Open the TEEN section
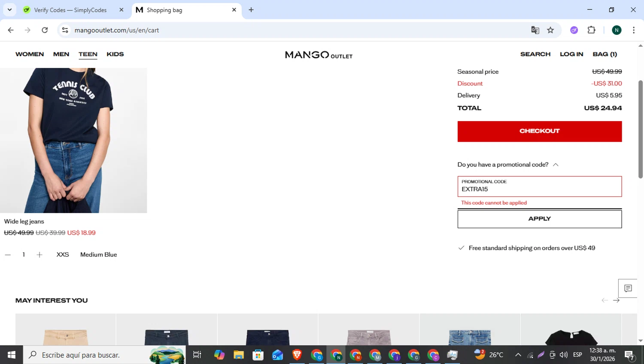 point(88,54)
